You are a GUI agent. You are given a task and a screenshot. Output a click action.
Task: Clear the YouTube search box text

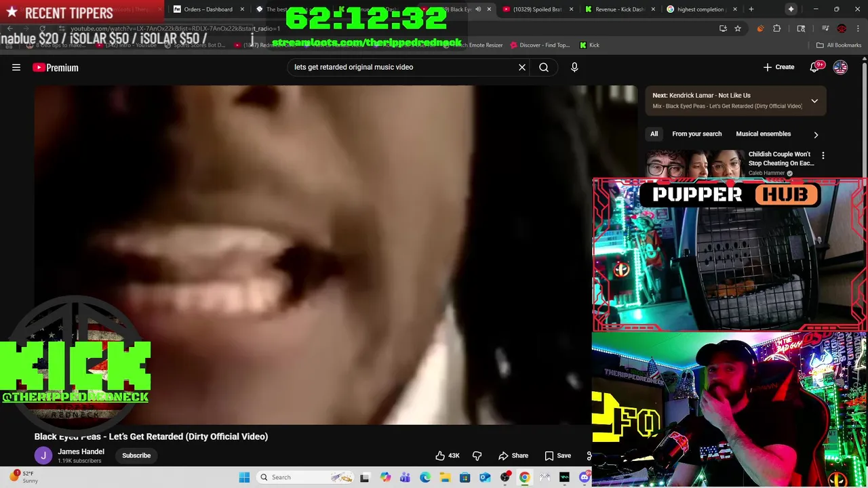[522, 67]
